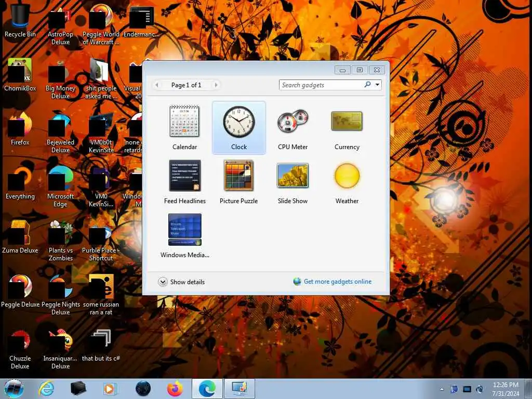Select 'that but its c#' desktop icon
532x399 pixels.
(x=101, y=345)
